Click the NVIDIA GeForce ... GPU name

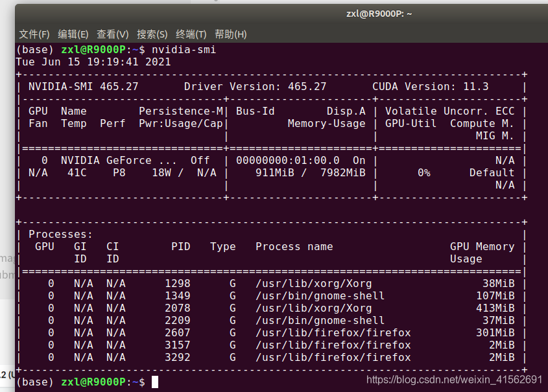click(x=119, y=161)
